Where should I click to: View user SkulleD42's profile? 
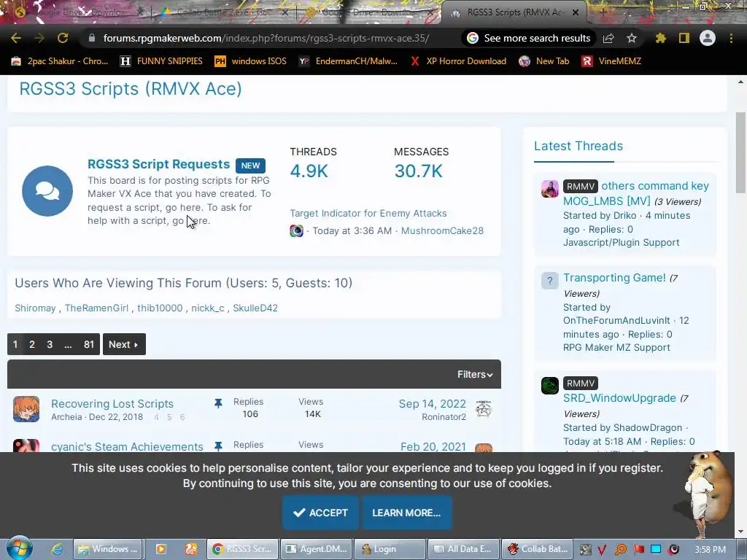click(255, 308)
